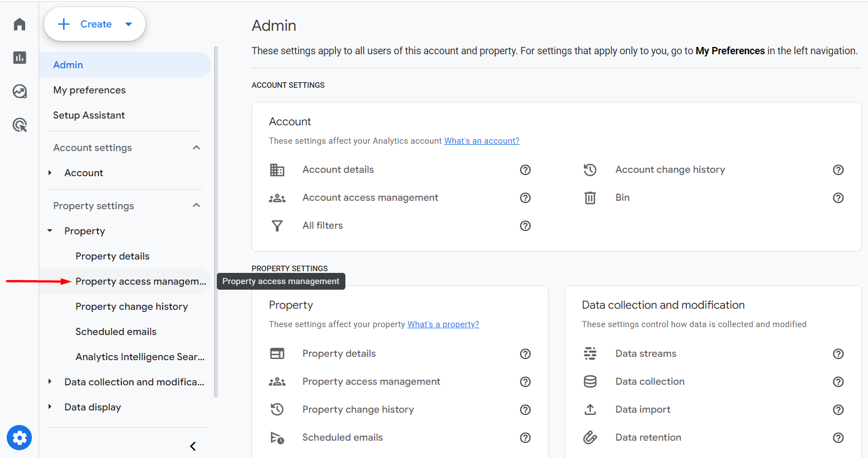Open the "What's a property?" link
This screenshot has height=458, width=868.
coord(443,324)
